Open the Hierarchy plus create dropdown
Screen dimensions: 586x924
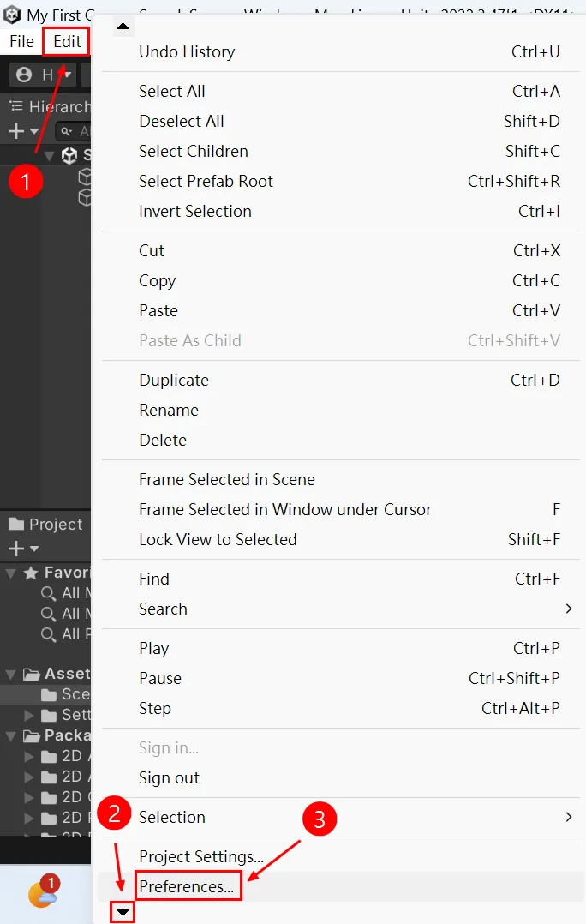(22, 131)
